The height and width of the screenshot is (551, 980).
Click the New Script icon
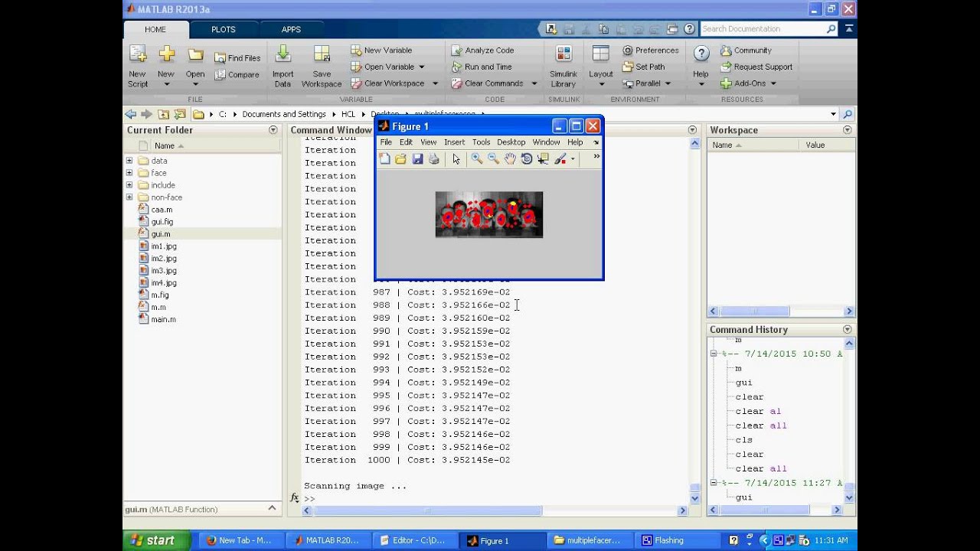point(138,54)
